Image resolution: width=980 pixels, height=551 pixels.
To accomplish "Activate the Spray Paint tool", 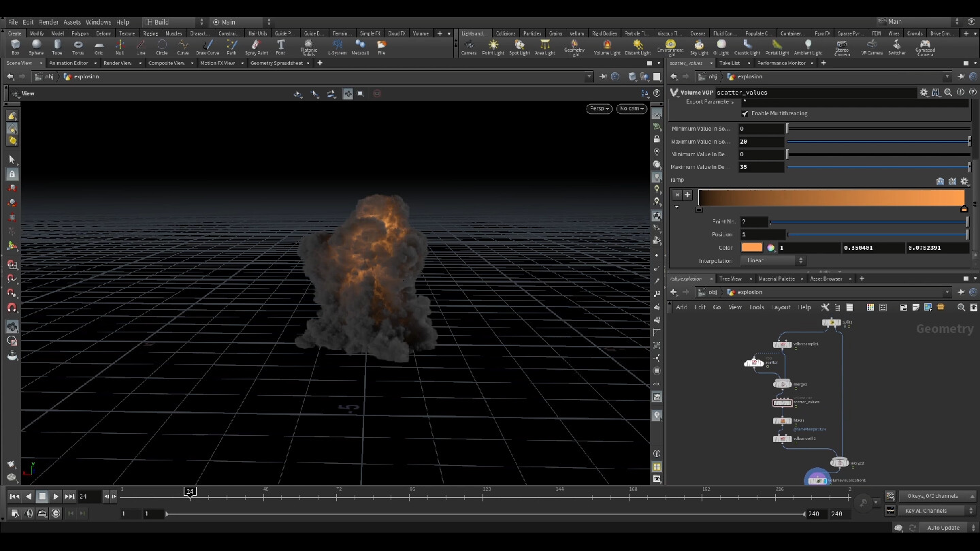I will coord(255,46).
